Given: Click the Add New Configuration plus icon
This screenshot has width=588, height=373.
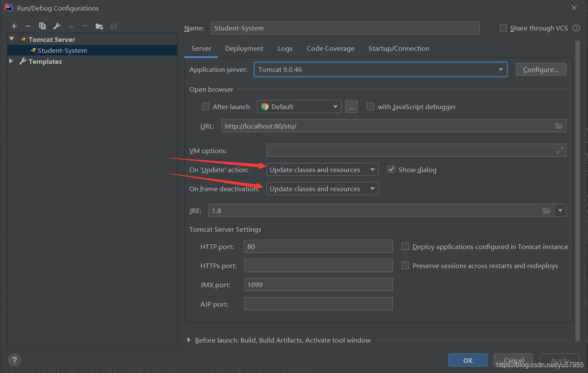Looking at the screenshot, I should (14, 26).
